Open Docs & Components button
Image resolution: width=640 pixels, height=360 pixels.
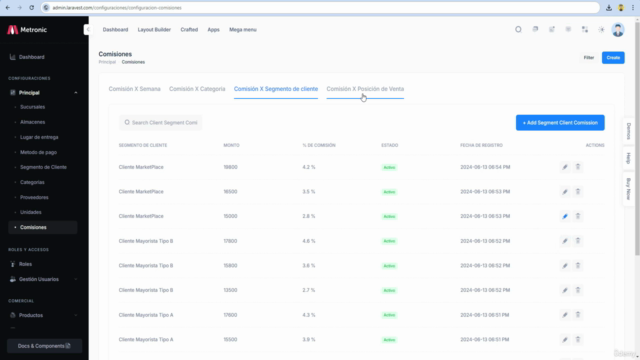point(44,346)
